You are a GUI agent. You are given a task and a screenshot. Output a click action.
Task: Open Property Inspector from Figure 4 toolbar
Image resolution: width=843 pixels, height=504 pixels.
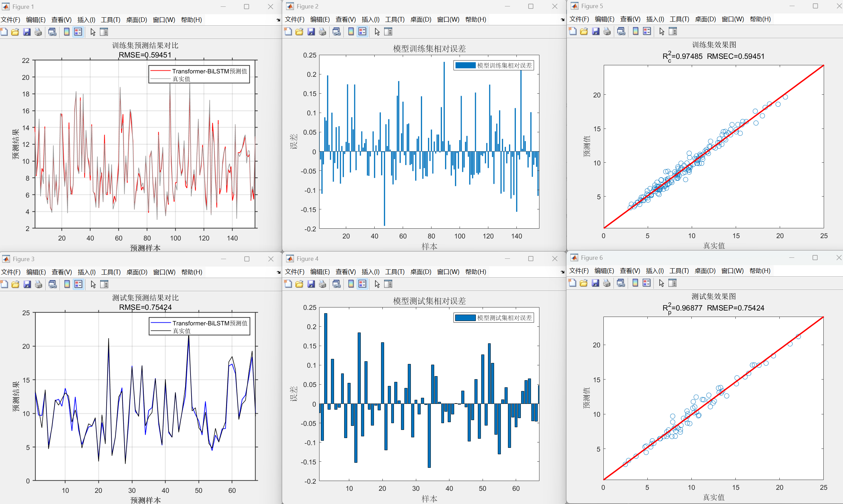coord(388,284)
